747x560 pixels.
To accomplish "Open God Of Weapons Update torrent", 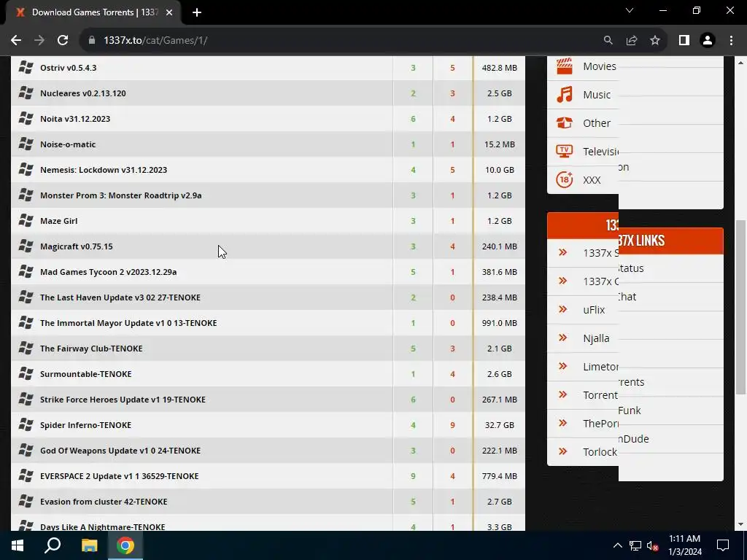I will 120,451.
